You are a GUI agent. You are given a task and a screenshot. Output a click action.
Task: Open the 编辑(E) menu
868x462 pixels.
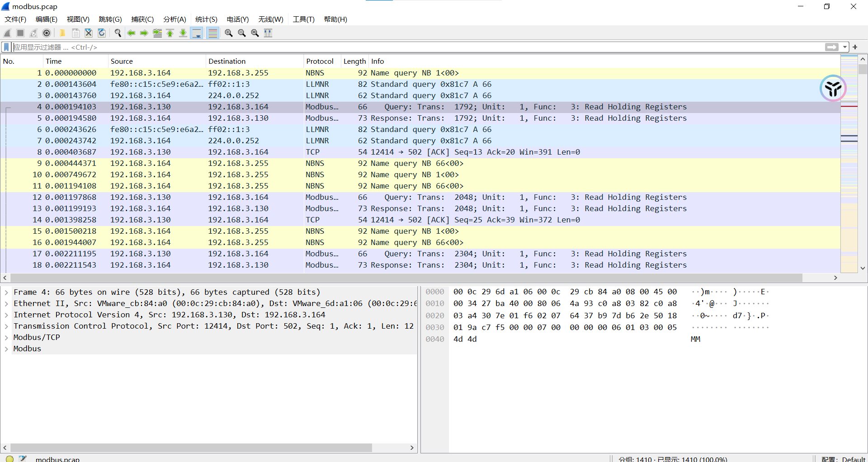47,19
